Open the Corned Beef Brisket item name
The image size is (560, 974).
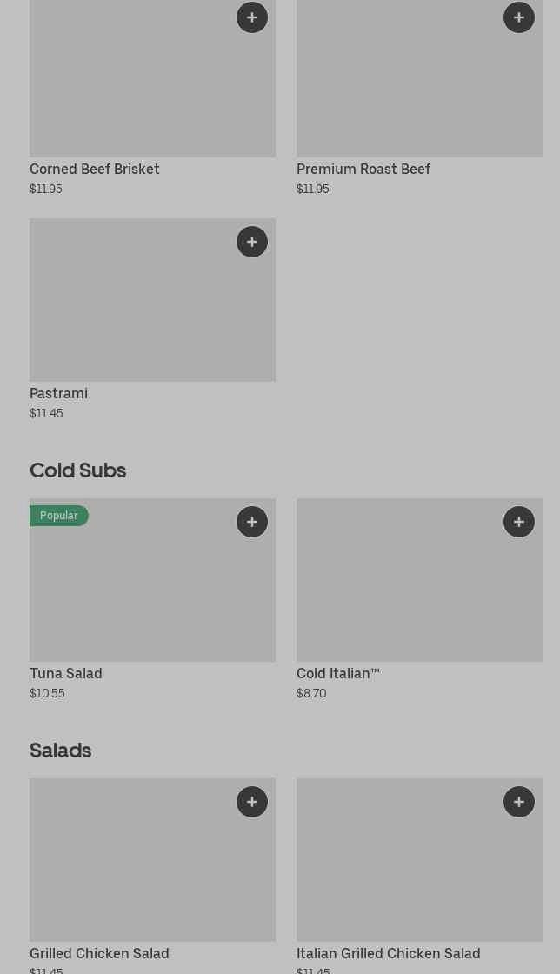point(95,169)
